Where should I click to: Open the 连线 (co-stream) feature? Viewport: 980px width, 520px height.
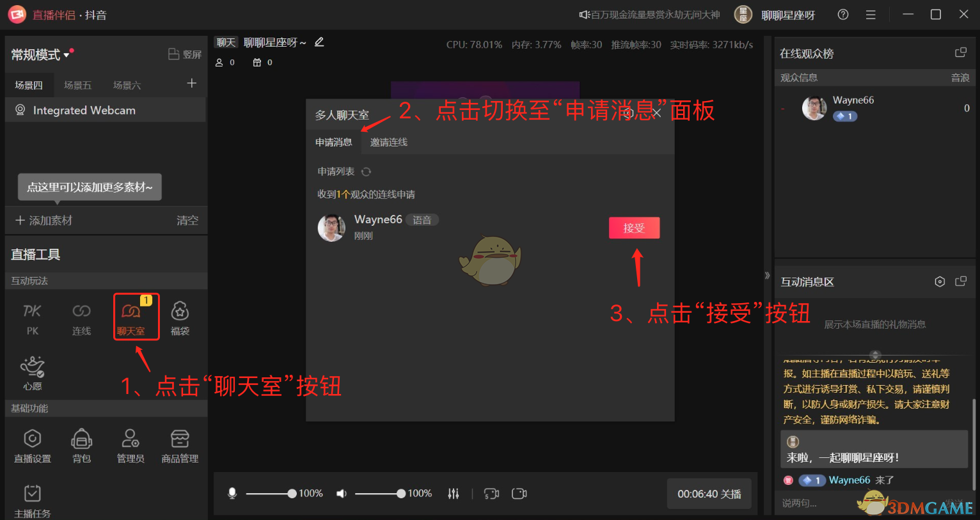click(x=82, y=317)
